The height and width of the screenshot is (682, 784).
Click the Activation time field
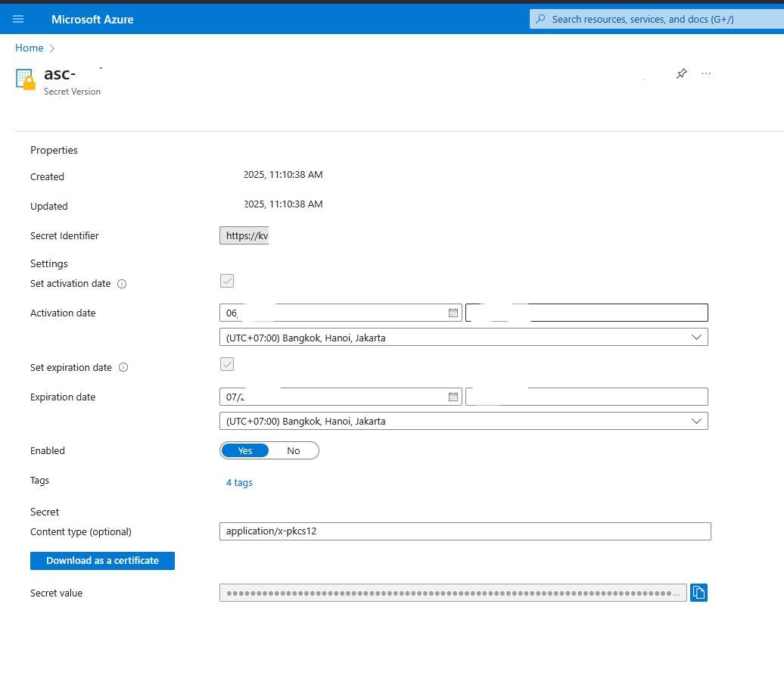(x=586, y=313)
